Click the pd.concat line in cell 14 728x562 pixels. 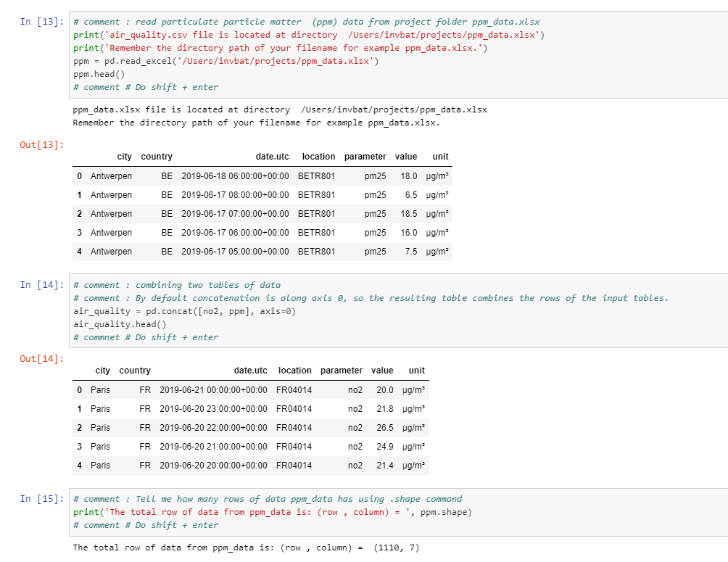pyautogui.click(x=184, y=311)
